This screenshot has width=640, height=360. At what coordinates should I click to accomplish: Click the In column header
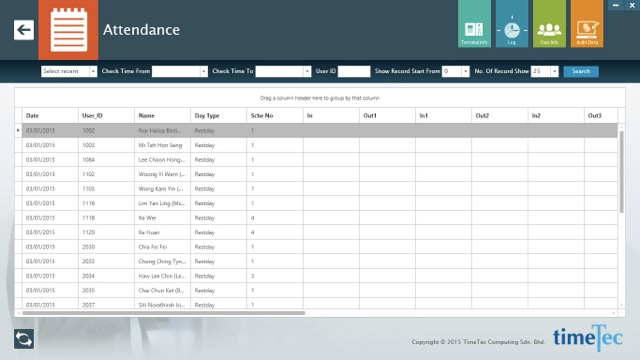click(x=331, y=116)
